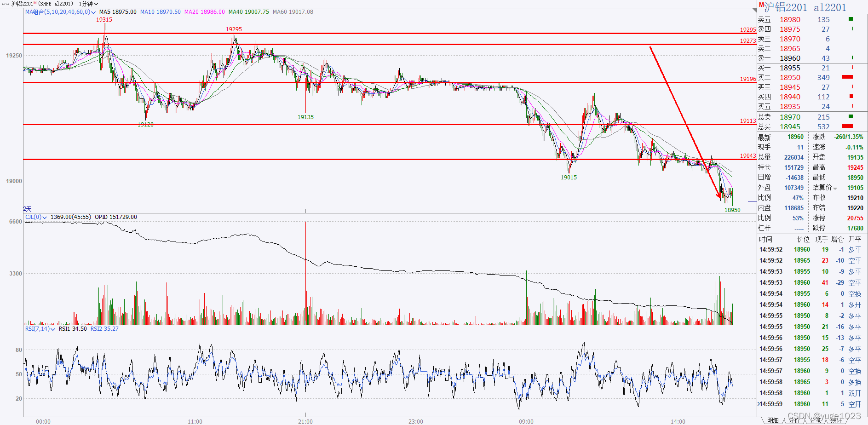Click the 2天 label on the chart
Viewport: 868px width, 425px height.
pyautogui.click(x=27, y=209)
